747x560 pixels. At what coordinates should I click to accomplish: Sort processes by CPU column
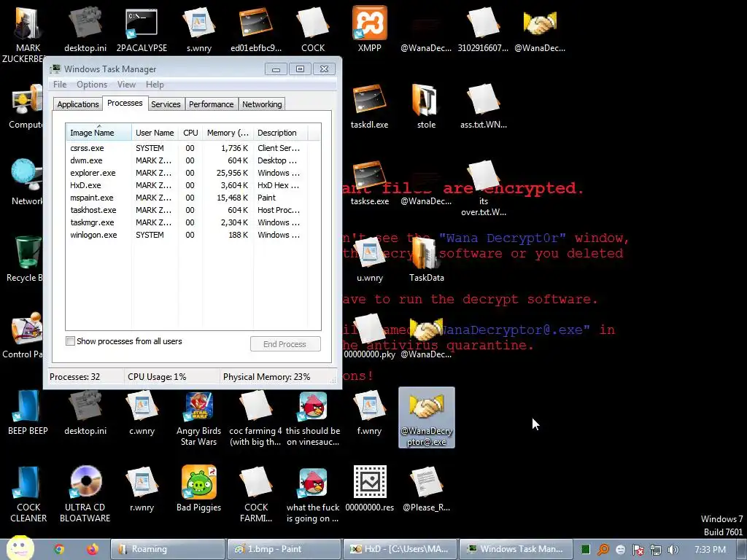[190, 133]
